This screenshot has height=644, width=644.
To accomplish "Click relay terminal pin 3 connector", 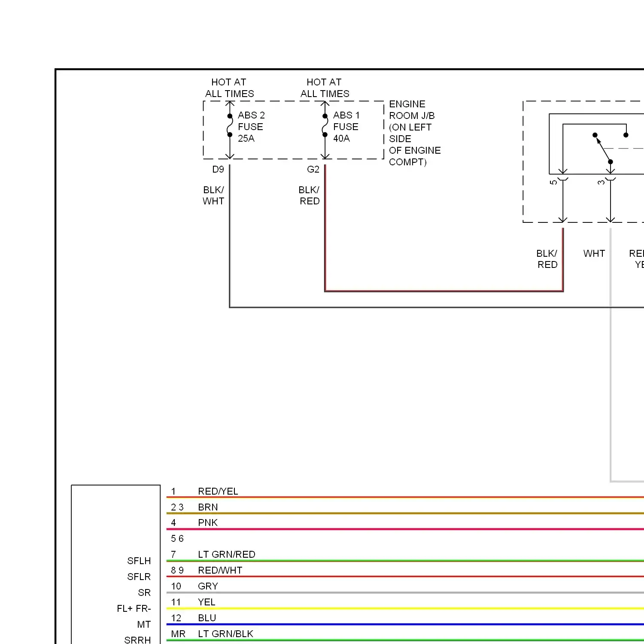I will 611,179.
